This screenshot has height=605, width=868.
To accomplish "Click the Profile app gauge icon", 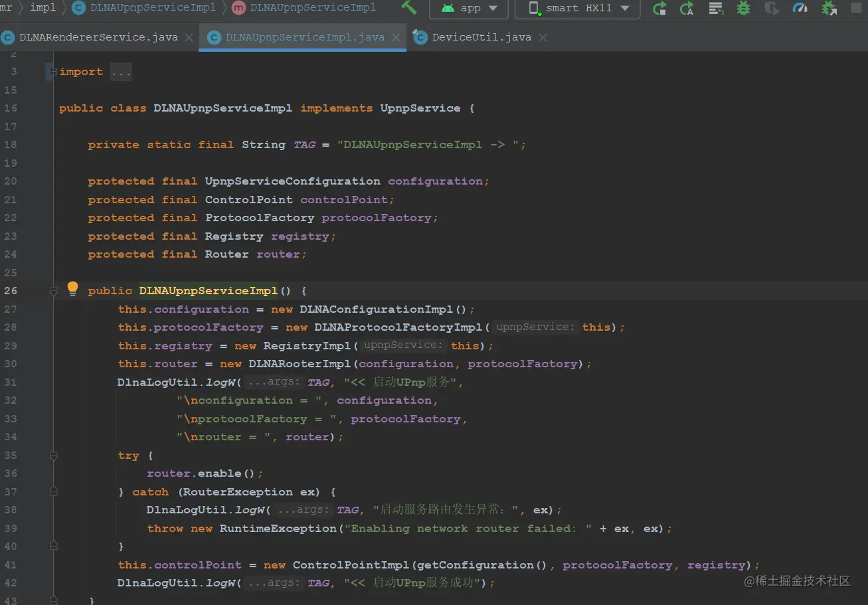I will click(800, 9).
